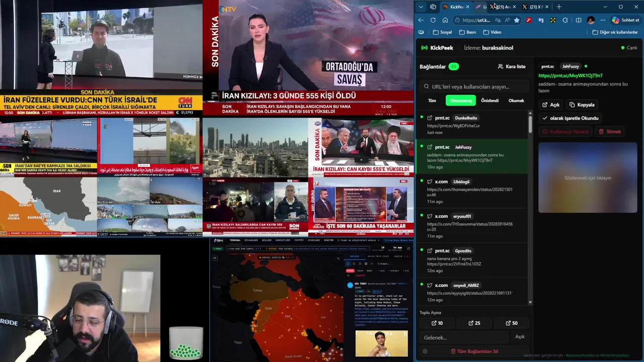Click the translate page icon in address bar

click(498, 20)
